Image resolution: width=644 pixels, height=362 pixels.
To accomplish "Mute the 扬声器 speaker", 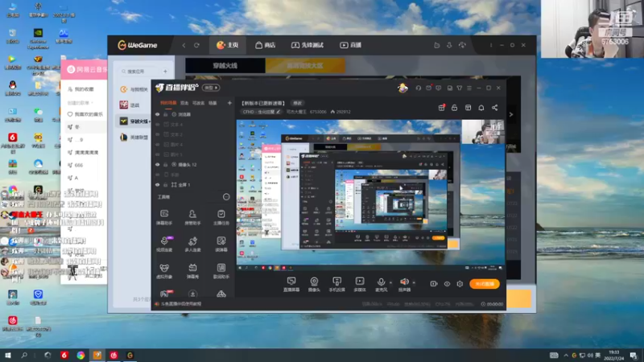I will 405,284.
